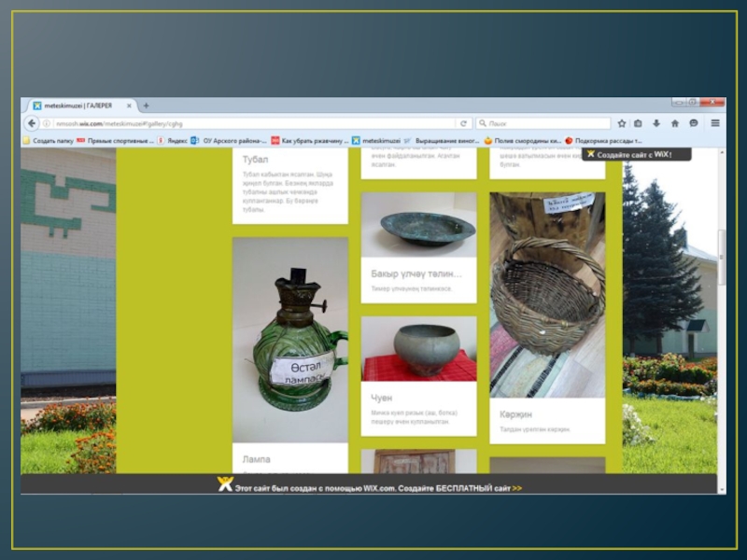Open the Как убрать ржавчину bookmark
This screenshot has height=560, width=747.
click(310, 141)
